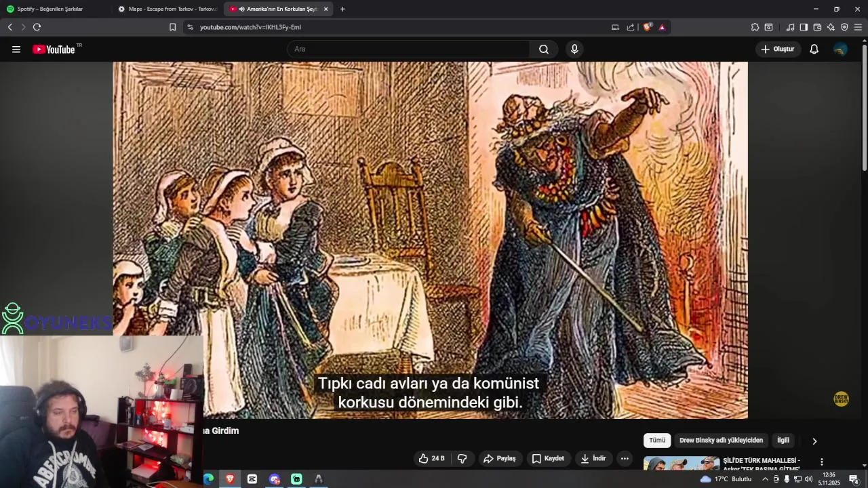The width and height of the screenshot is (868, 488).
Task: Like the video with 24 B
Action: point(431,459)
